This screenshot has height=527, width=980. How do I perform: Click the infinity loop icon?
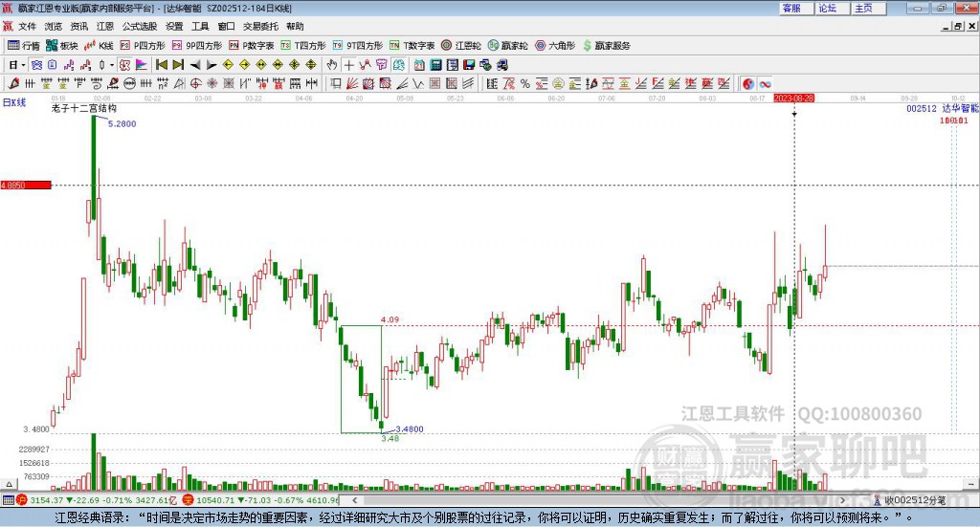pyautogui.click(x=765, y=83)
